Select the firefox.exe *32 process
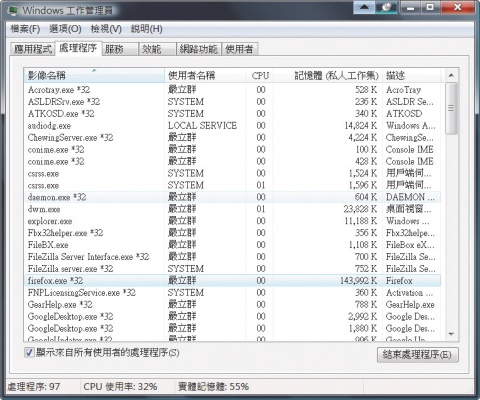The height and width of the screenshot is (400, 480). (233, 280)
